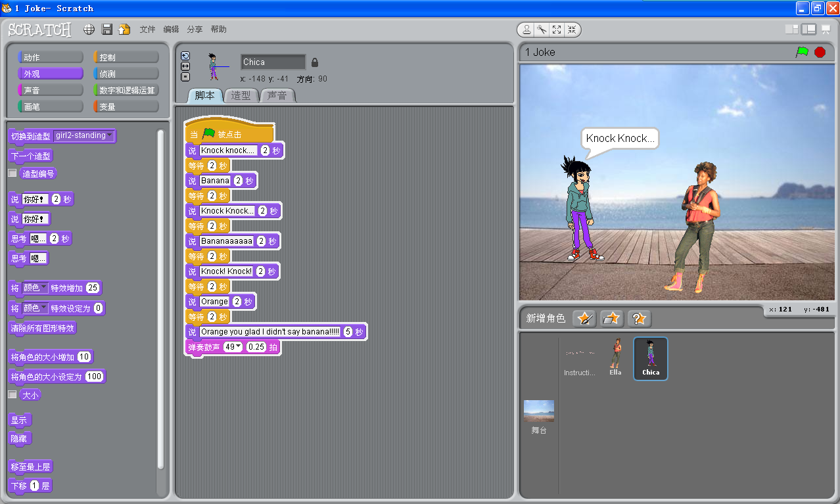Click the share project icon
Screen dimensions: 840x504
(x=124, y=30)
